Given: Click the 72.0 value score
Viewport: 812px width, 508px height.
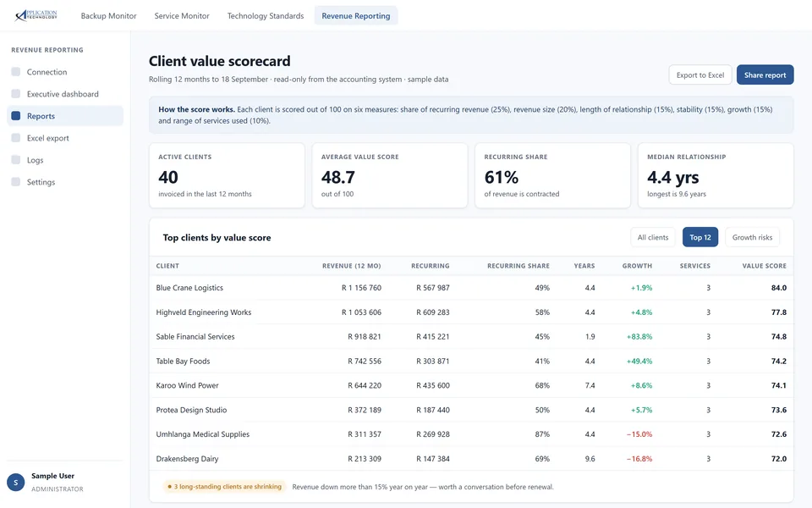Looking at the screenshot, I should [x=779, y=458].
